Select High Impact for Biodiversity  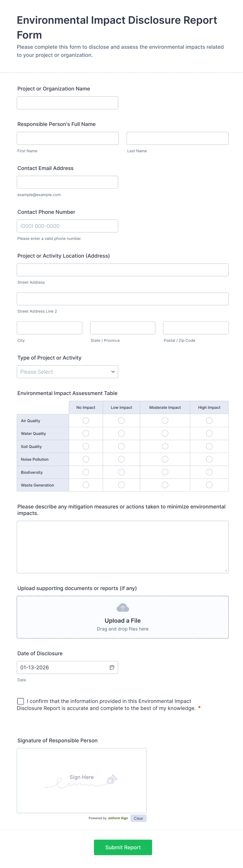(209, 472)
